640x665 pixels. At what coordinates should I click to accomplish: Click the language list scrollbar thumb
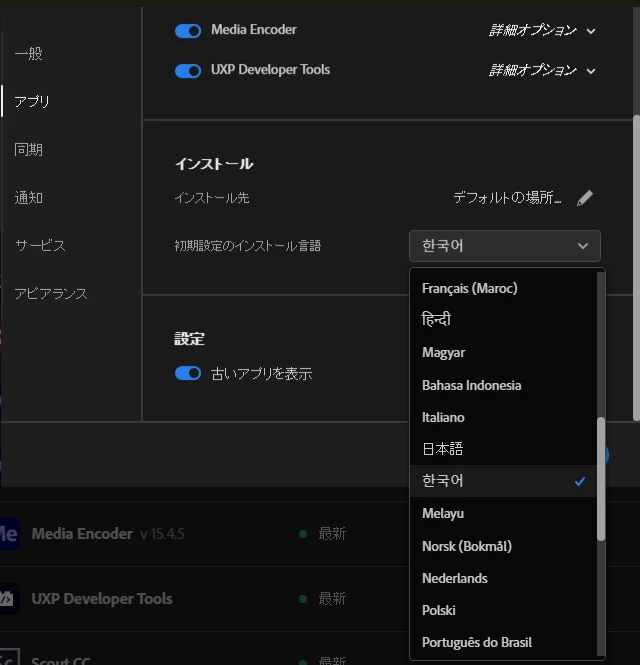601,479
